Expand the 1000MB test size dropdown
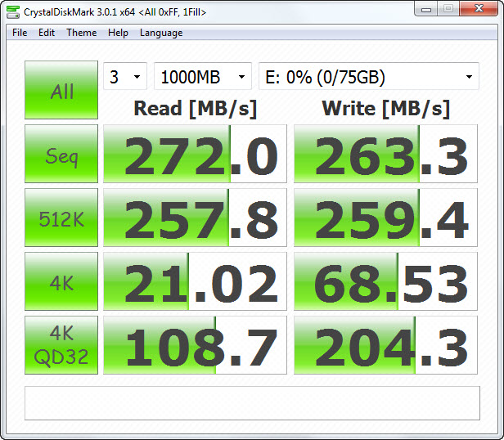This screenshot has height=440, width=504. [x=203, y=78]
